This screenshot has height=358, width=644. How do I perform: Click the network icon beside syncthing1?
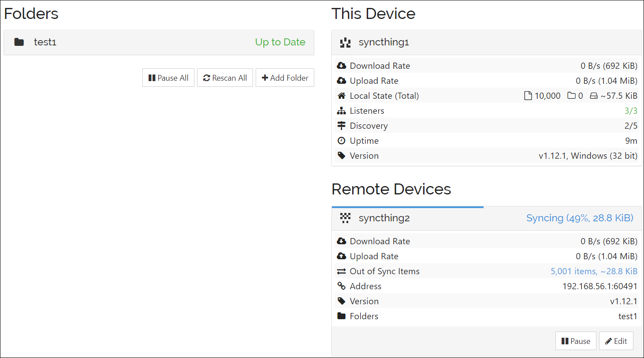(x=345, y=42)
